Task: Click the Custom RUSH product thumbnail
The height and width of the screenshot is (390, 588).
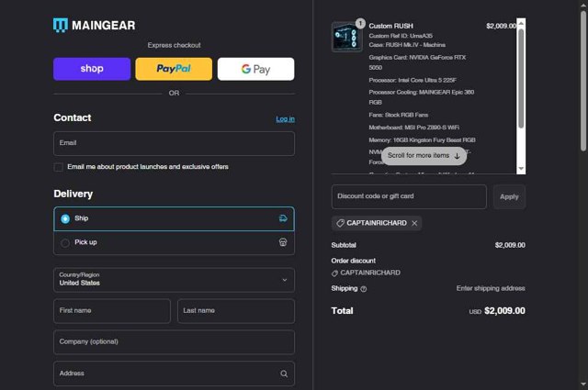Action: pyautogui.click(x=347, y=37)
